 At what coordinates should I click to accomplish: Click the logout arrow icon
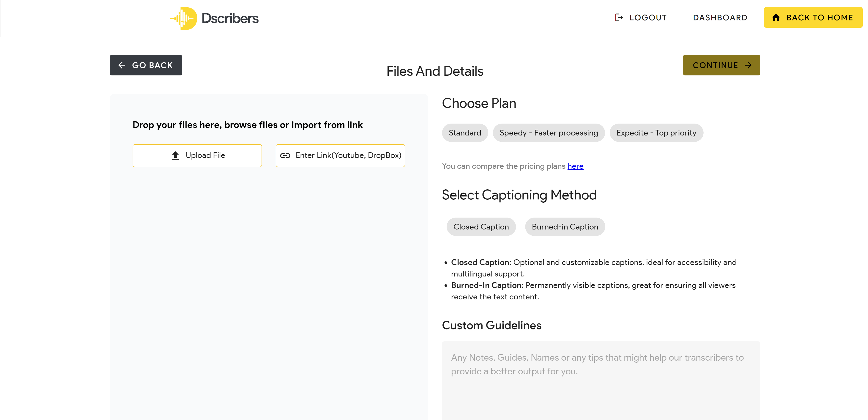[619, 18]
